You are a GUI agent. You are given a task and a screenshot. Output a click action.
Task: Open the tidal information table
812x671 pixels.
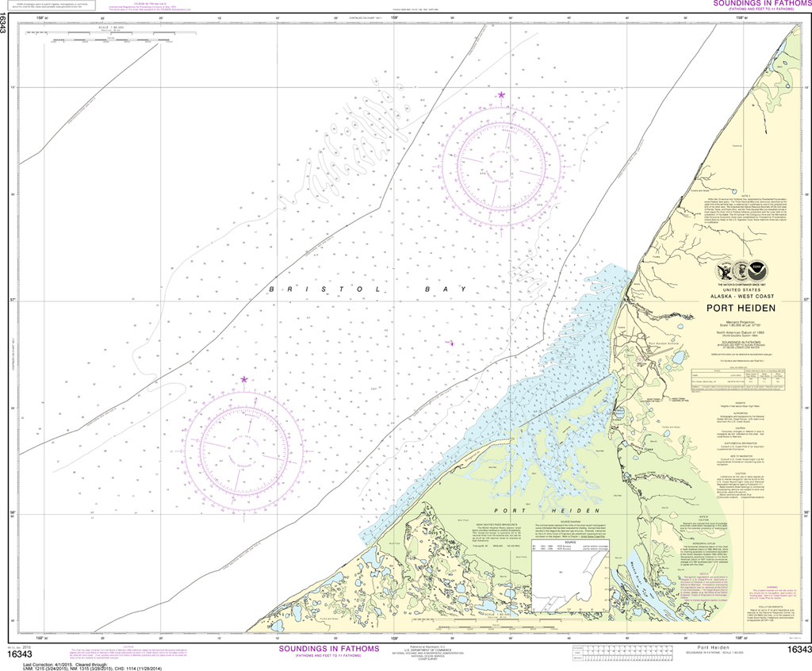pos(737,379)
